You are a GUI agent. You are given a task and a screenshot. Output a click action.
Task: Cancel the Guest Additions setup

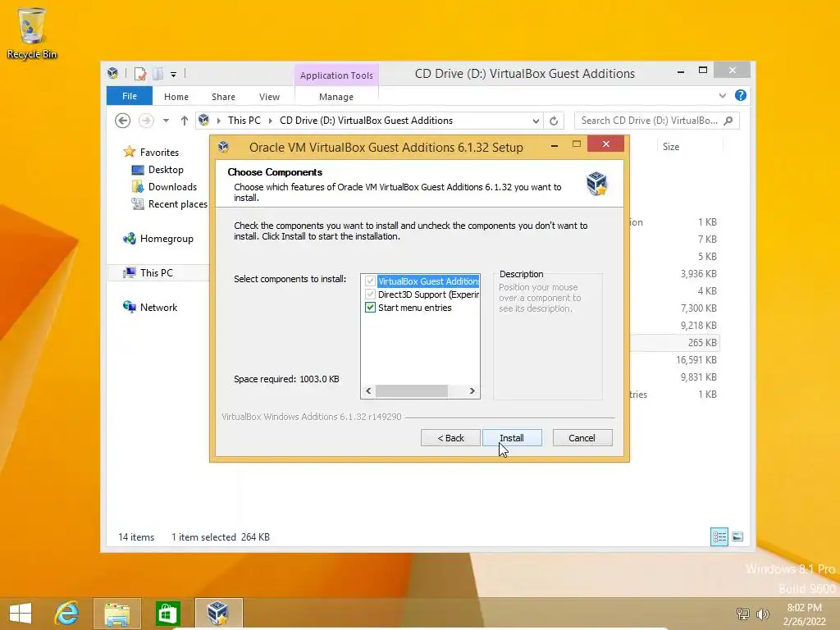click(582, 438)
